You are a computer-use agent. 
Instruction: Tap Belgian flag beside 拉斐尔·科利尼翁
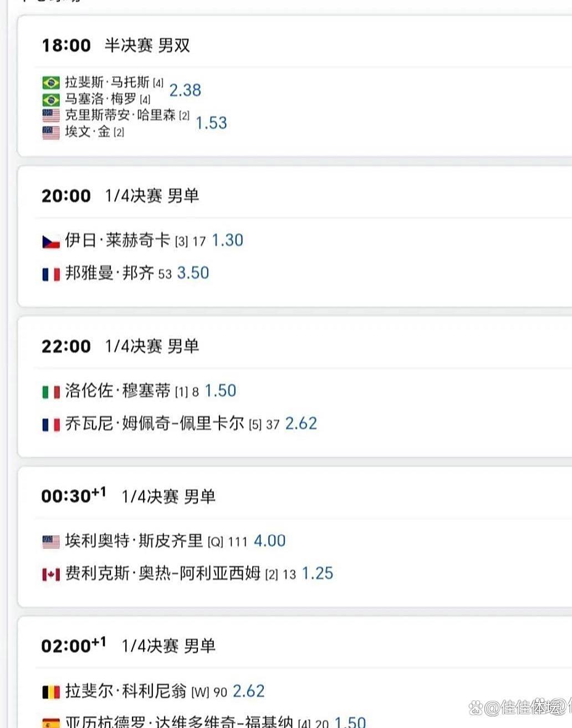pos(51,692)
